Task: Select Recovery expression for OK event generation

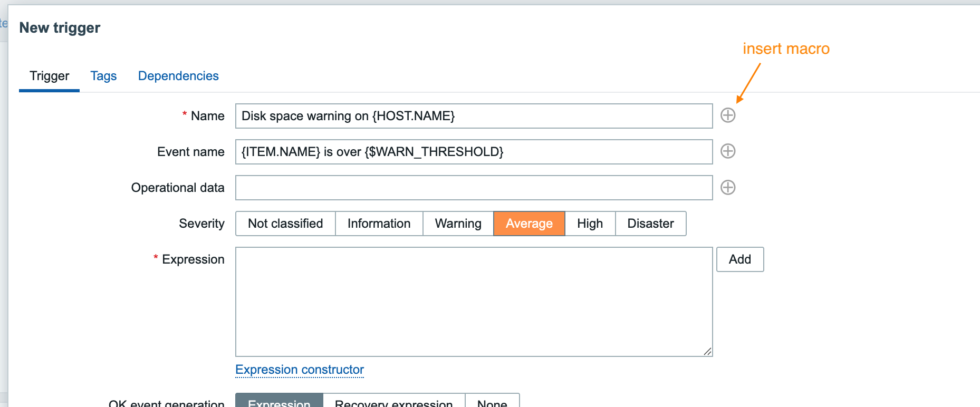Action: [393, 402]
